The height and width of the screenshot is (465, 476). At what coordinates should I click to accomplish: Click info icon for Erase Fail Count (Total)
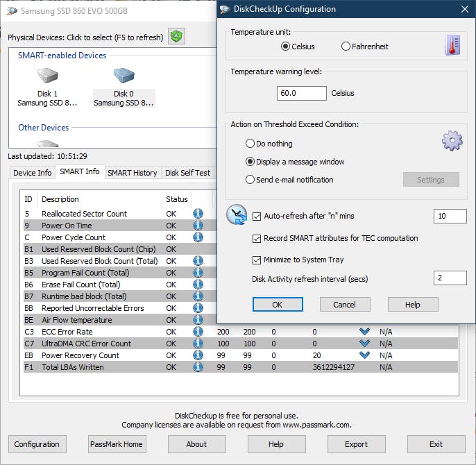[198, 285]
